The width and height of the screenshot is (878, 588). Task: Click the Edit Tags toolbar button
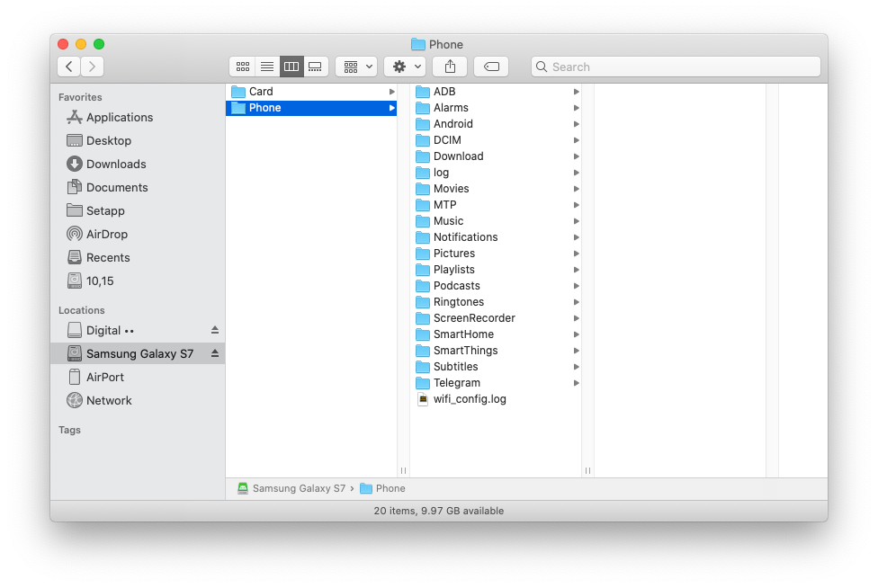[491, 67]
